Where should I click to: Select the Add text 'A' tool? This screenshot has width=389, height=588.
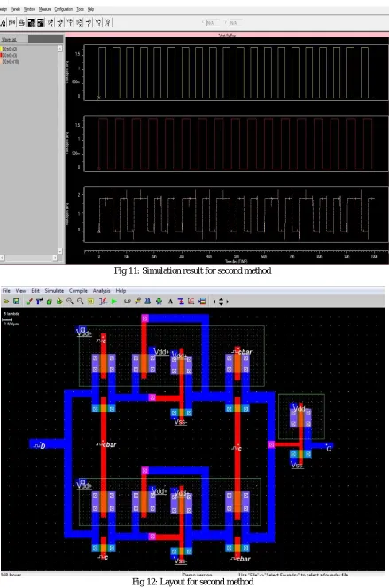coord(170,302)
